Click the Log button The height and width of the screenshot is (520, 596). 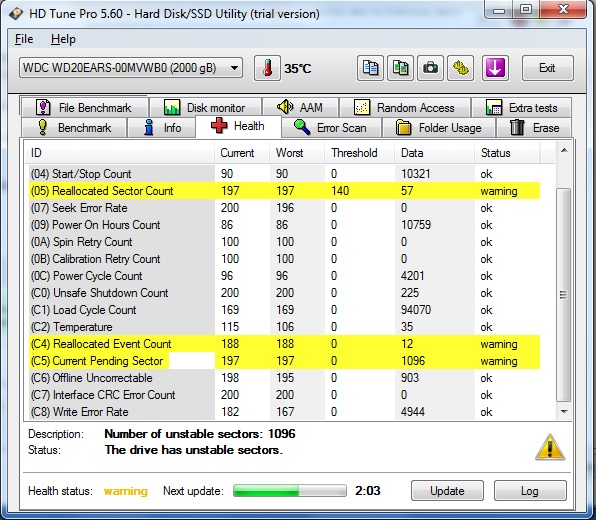(530, 491)
